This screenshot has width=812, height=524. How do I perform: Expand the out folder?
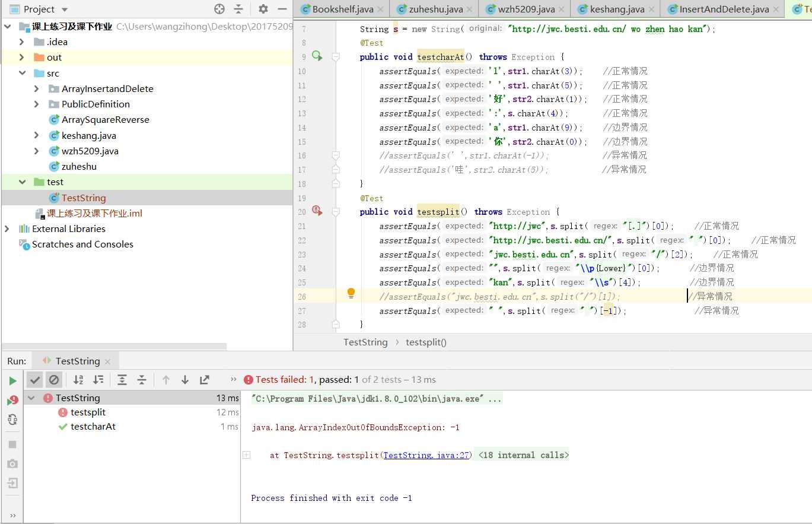click(22, 58)
